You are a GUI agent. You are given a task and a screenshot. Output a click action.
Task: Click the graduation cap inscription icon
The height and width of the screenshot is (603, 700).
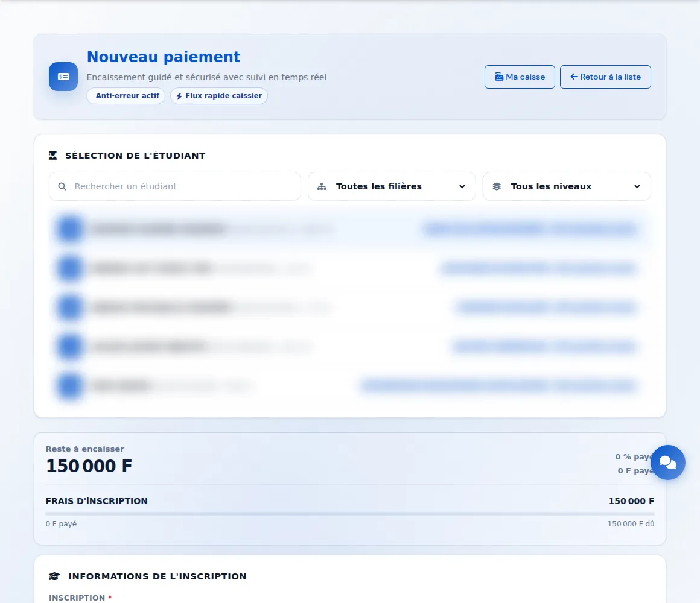[54, 576]
